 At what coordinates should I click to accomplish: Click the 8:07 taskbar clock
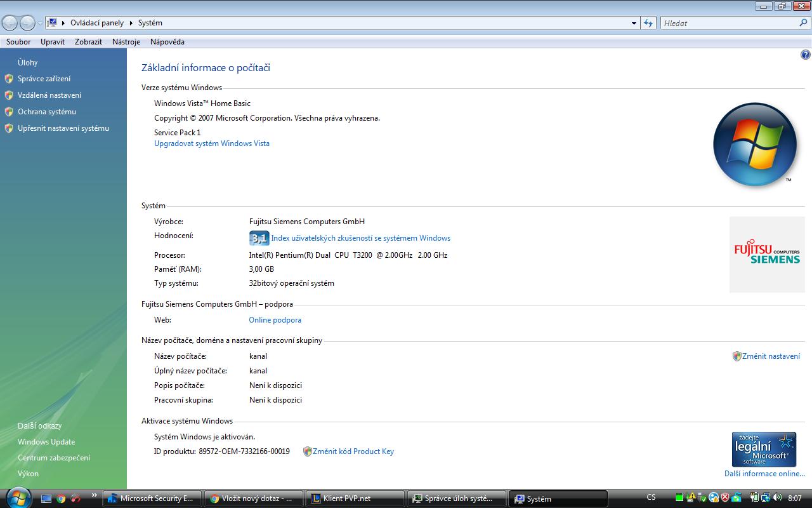795,498
